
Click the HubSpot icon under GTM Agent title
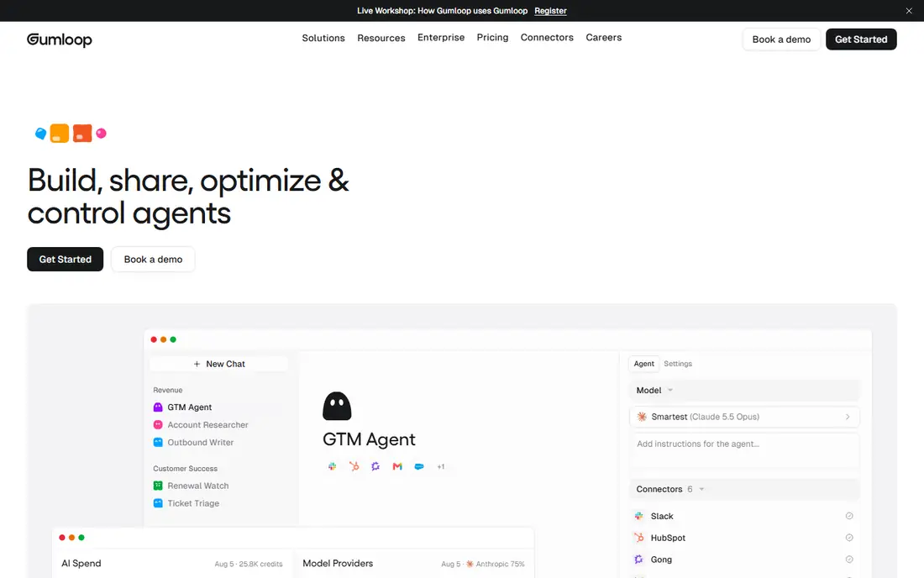[354, 466]
